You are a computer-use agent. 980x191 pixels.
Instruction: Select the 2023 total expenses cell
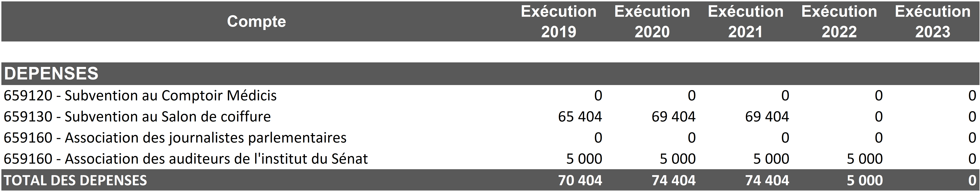pos(972,180)
